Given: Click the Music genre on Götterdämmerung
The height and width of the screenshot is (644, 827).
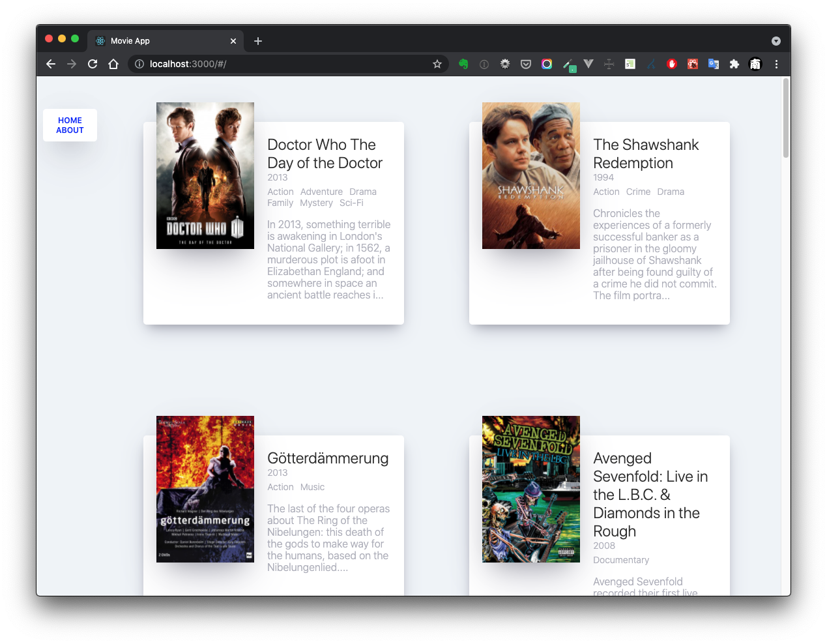Looking at the screenshot, I should (312, 487).
